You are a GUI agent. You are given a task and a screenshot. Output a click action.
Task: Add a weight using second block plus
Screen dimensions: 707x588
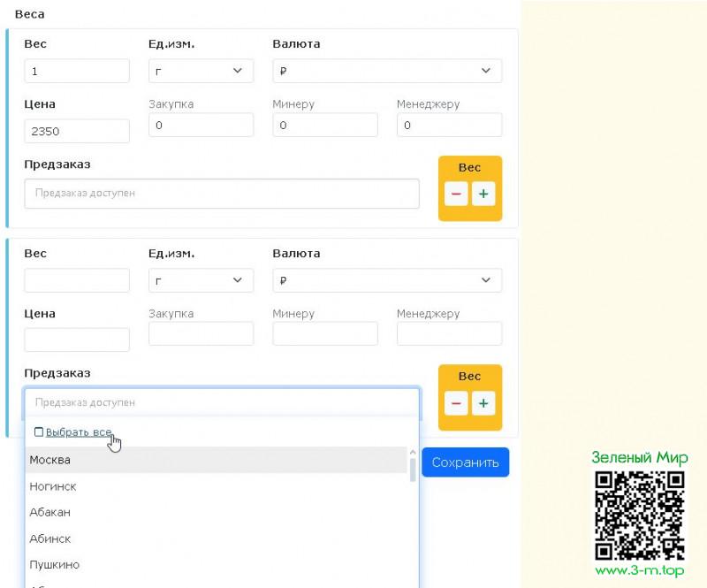[x=483, y=403]
